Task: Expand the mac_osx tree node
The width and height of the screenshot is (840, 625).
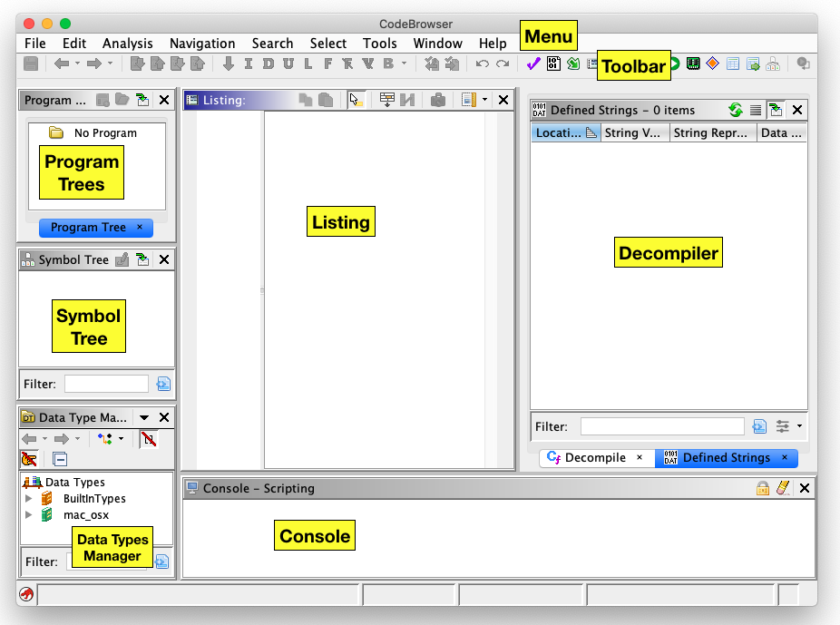Action: coord(28,514)
